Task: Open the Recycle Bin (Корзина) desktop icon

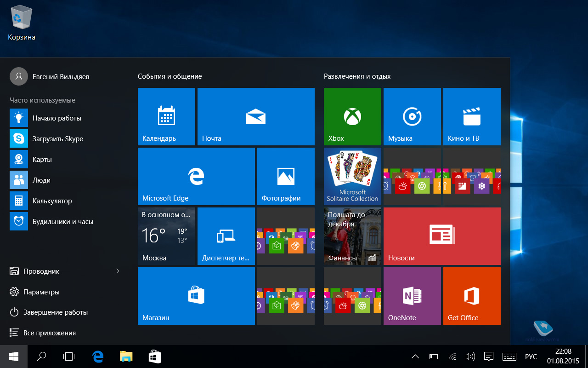Action: click(21, 23)
